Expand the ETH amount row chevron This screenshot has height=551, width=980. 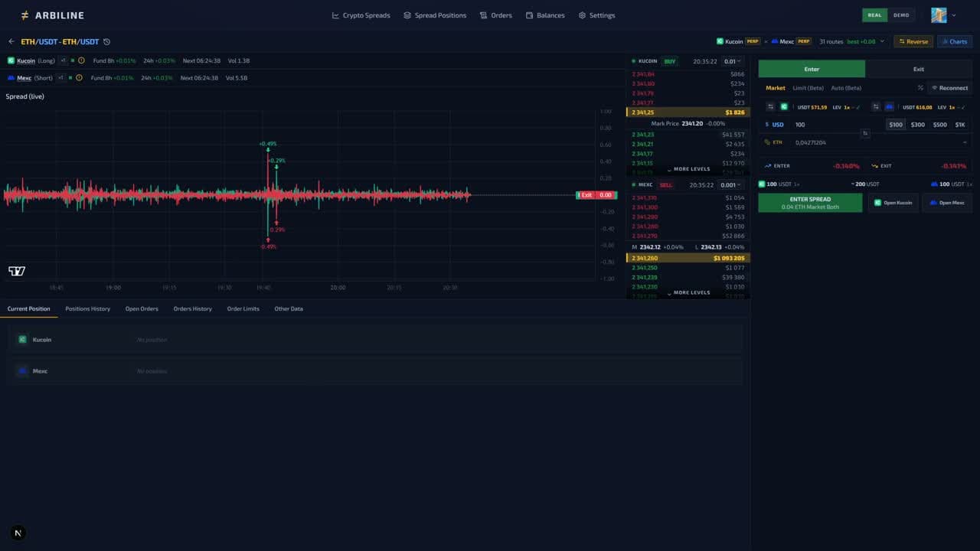[965, 142]
